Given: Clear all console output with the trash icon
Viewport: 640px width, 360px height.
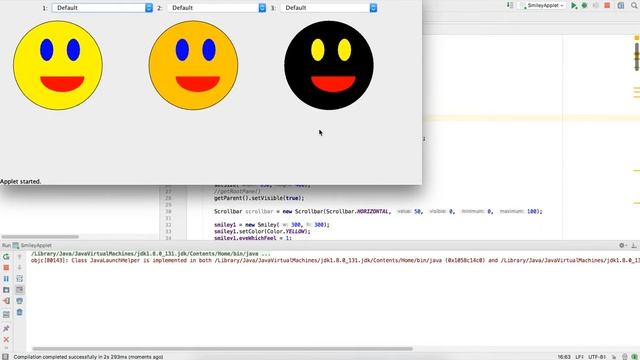Looking at the screenshot, I should 20,312.
